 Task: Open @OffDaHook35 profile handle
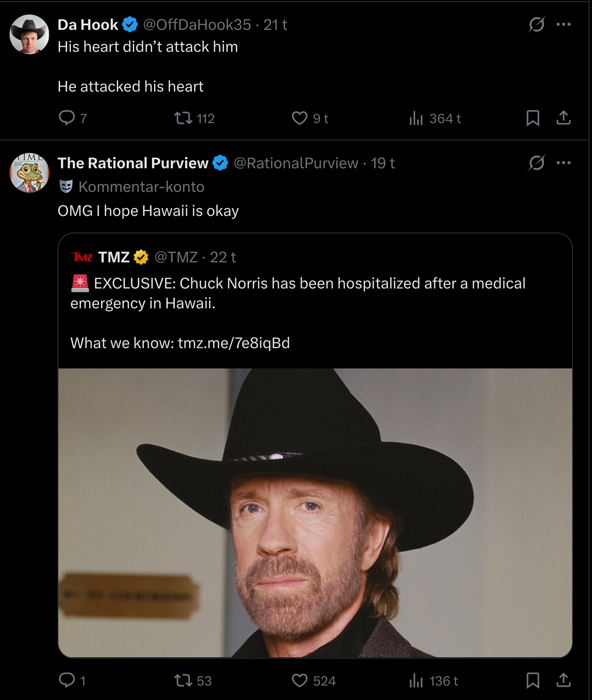197,25
